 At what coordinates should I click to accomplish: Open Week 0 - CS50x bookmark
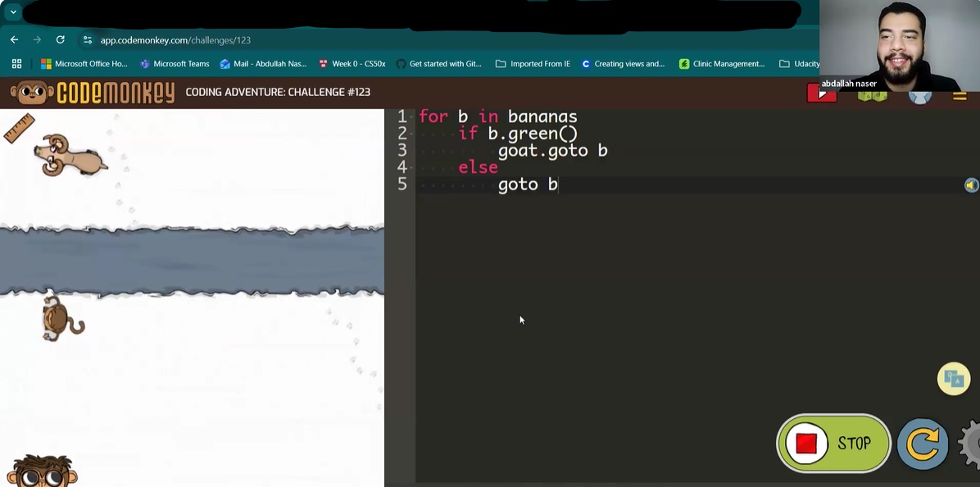click(x=352, y=64)
